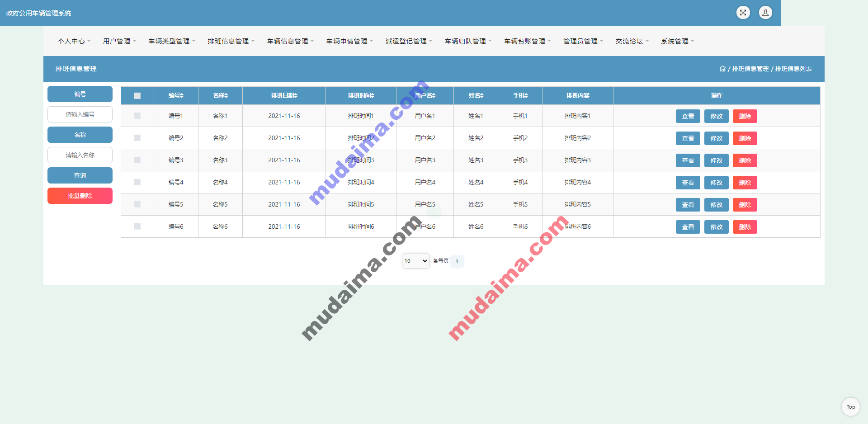Follow the 排班信息管理 breadcrumb link
This screenshot has width=868, height=424.
click(750, 69)
